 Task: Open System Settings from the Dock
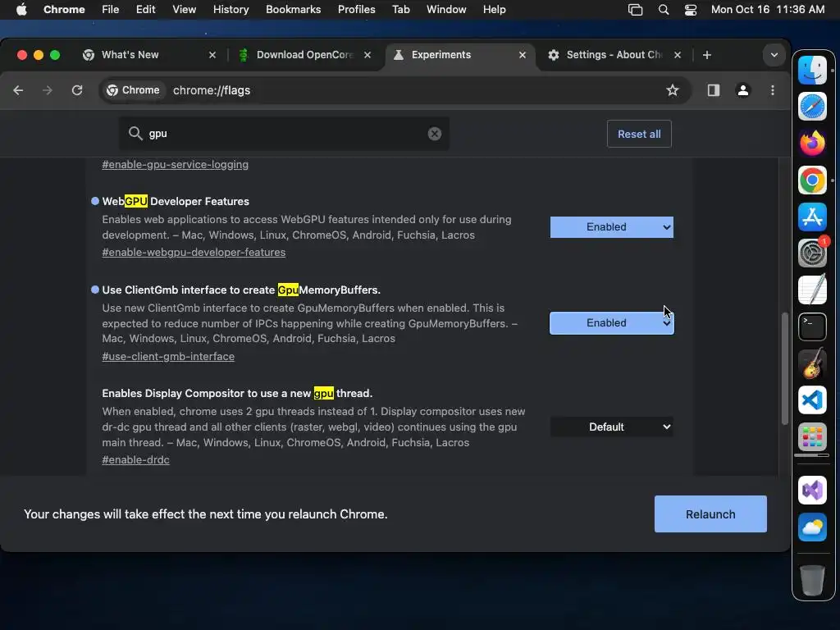812,253
